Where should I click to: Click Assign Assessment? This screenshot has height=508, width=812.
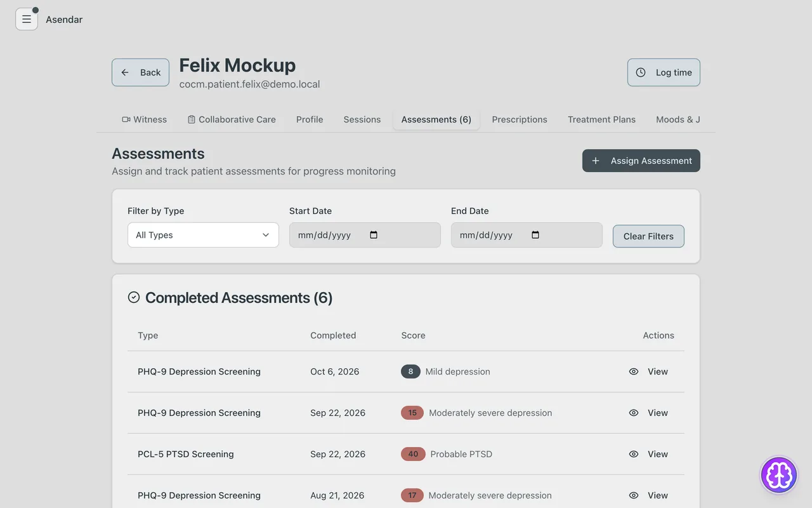click(x=641, y=161)
